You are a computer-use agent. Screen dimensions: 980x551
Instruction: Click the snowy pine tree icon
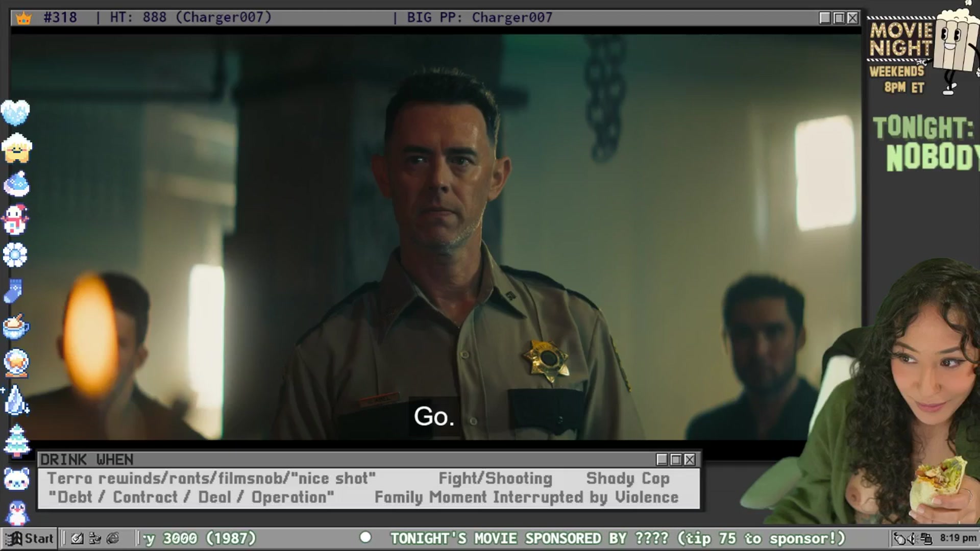tap(16, 440)
